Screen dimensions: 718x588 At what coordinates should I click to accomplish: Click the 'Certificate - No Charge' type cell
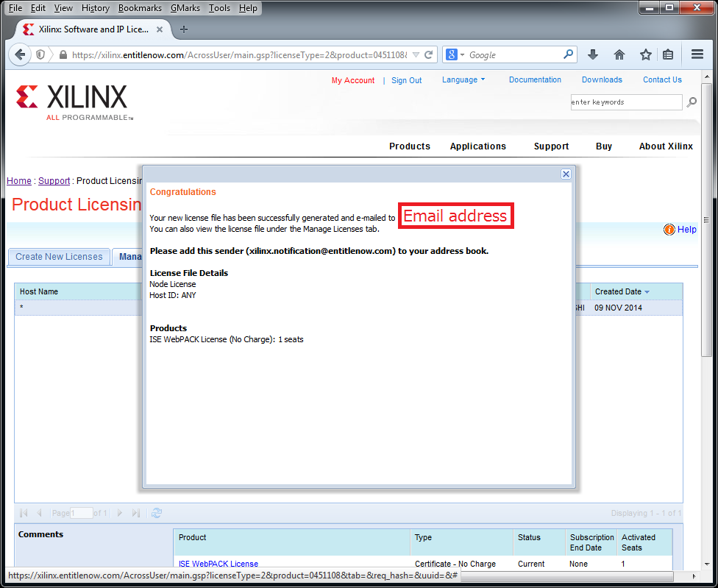click(x=455, y=564)
